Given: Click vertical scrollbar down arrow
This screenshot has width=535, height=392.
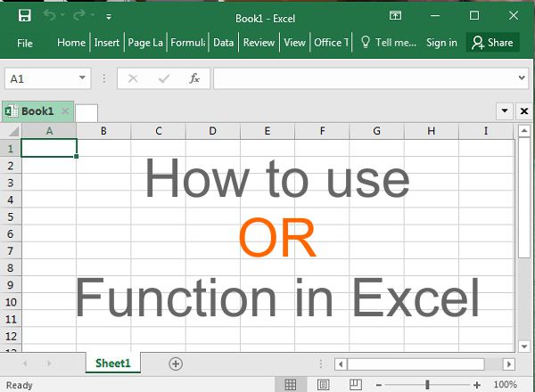Looking at the screenshot, I should point(524,347).
